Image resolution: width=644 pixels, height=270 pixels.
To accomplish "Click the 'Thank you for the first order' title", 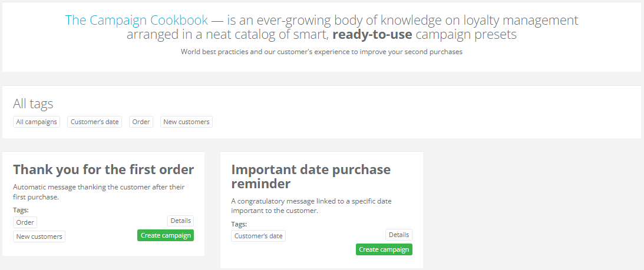I will [x=104, y=170].
